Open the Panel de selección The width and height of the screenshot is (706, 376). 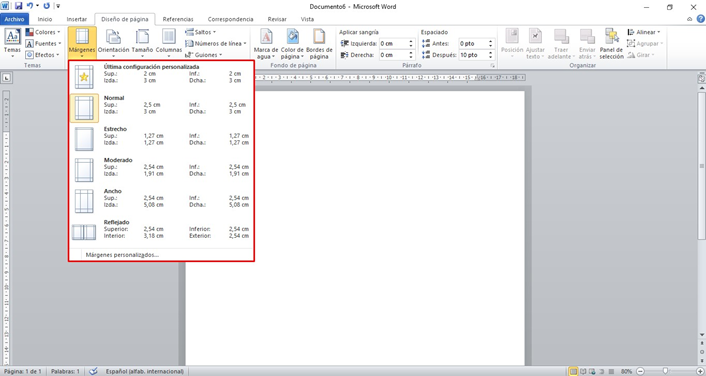611,43
